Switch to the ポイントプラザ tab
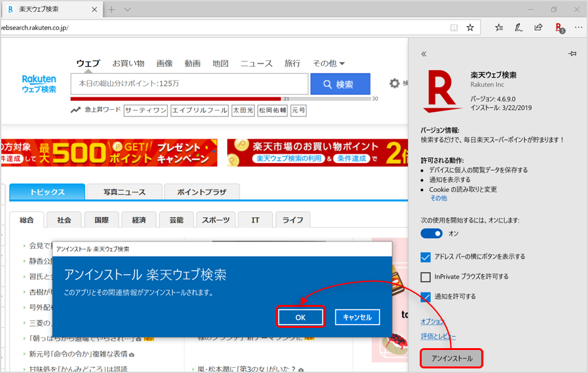588x373 pixels. tap(202, 192)
